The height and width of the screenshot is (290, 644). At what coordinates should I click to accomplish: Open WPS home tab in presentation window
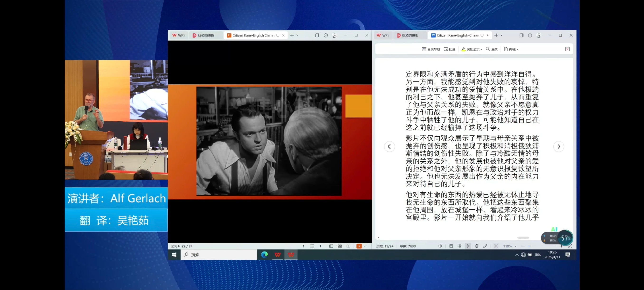[x=179, y=35]
